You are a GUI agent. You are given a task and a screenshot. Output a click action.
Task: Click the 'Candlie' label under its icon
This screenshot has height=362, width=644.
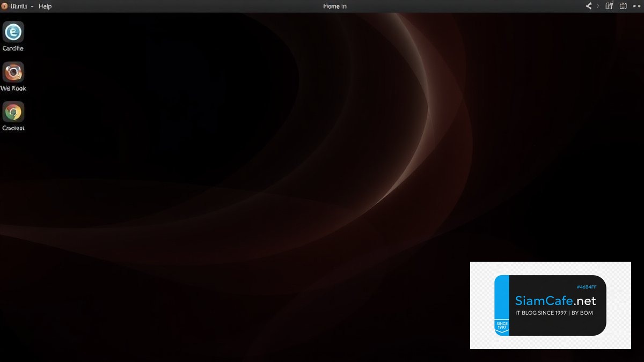click(13, 48)
